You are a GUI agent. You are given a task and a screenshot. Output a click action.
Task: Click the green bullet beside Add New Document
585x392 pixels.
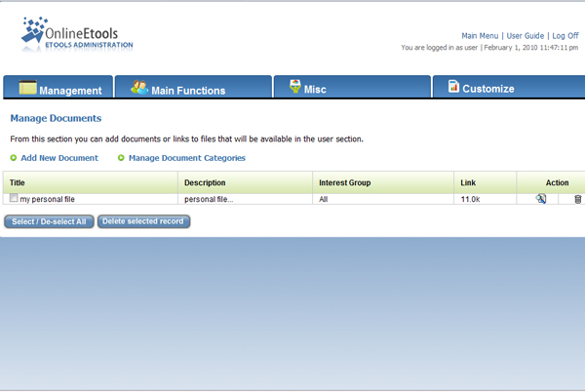click(x=14, y=158)
